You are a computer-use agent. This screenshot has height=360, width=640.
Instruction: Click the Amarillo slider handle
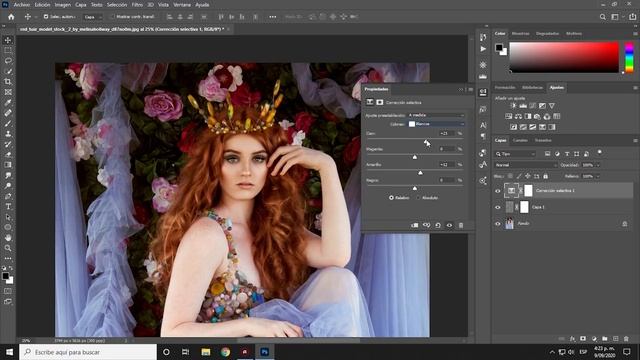point(420,173)
